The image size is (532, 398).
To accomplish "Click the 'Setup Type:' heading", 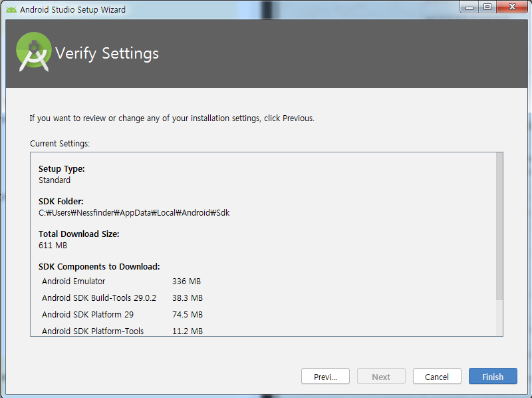I will pyautogui.click(x=61, y=169).
